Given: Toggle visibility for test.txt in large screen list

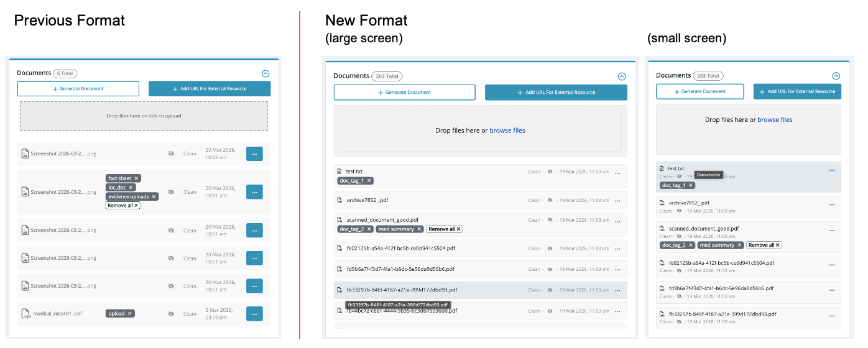Looking at the screenshot, I should click(x=550, y=172).
